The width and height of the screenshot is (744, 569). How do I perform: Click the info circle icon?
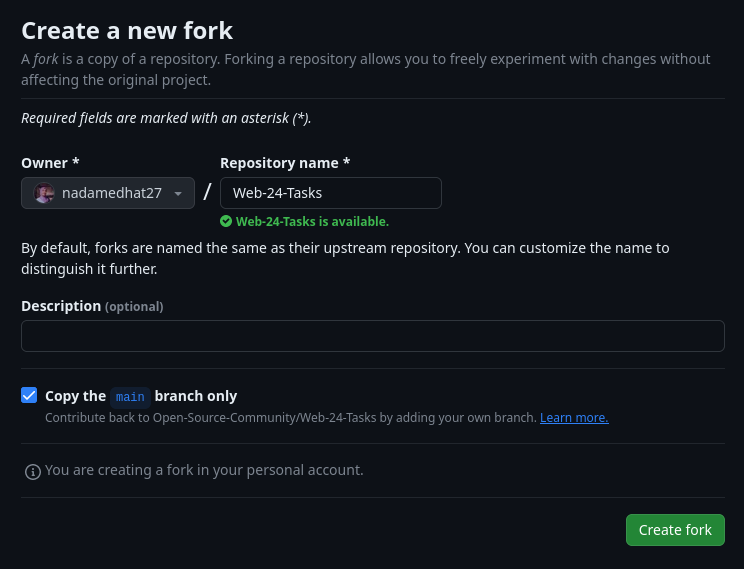pyautogui.click(x=32, y=471)
